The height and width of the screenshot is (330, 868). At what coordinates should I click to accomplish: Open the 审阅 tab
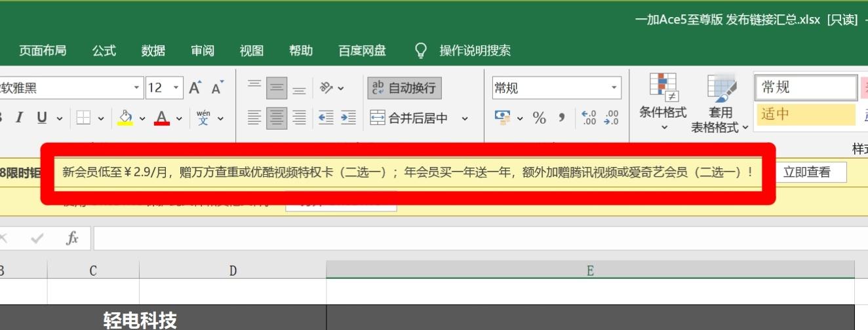(x=203, y=50)
